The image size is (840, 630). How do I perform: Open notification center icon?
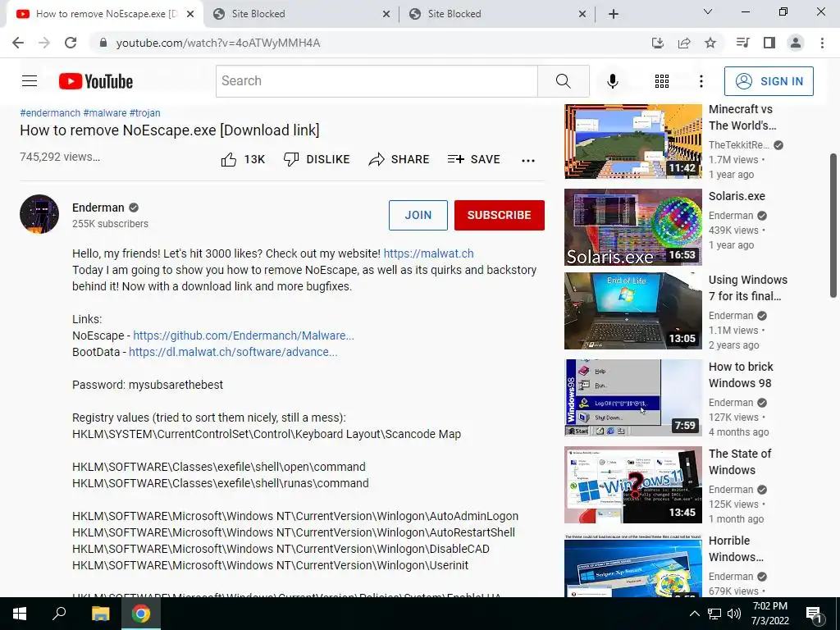click(814, 614)
